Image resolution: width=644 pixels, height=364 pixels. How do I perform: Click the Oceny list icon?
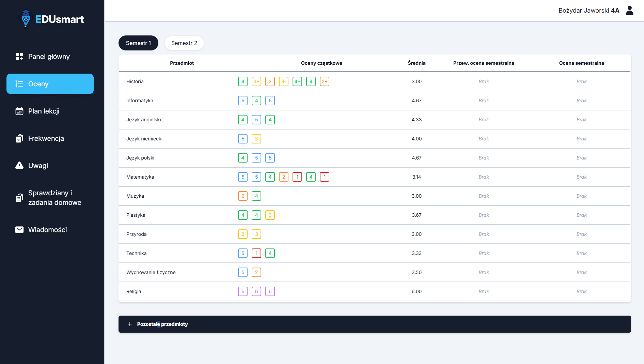pyautogui.click(x=19, y=84)
